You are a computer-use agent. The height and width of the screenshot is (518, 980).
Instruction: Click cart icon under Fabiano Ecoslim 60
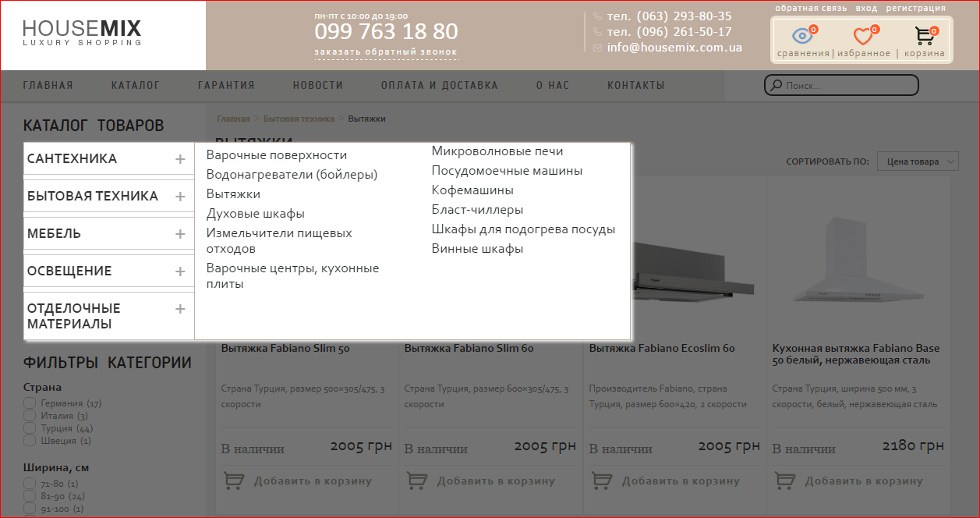601,481
